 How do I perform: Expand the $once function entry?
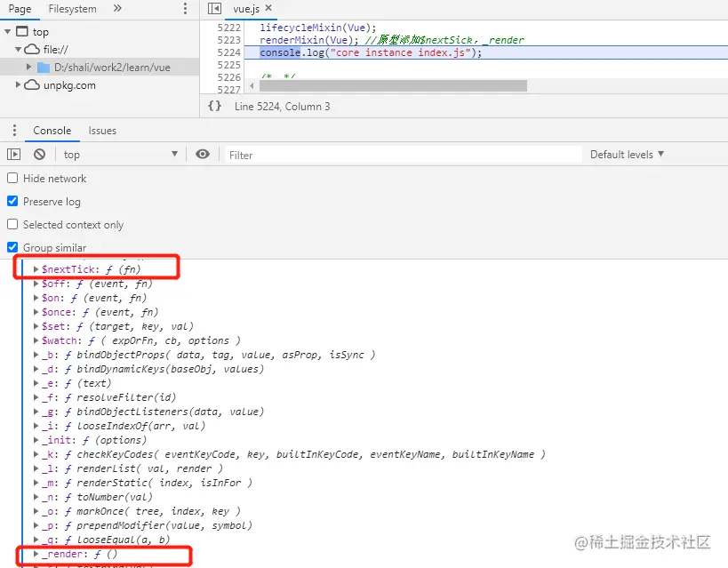tap(36, 312)
